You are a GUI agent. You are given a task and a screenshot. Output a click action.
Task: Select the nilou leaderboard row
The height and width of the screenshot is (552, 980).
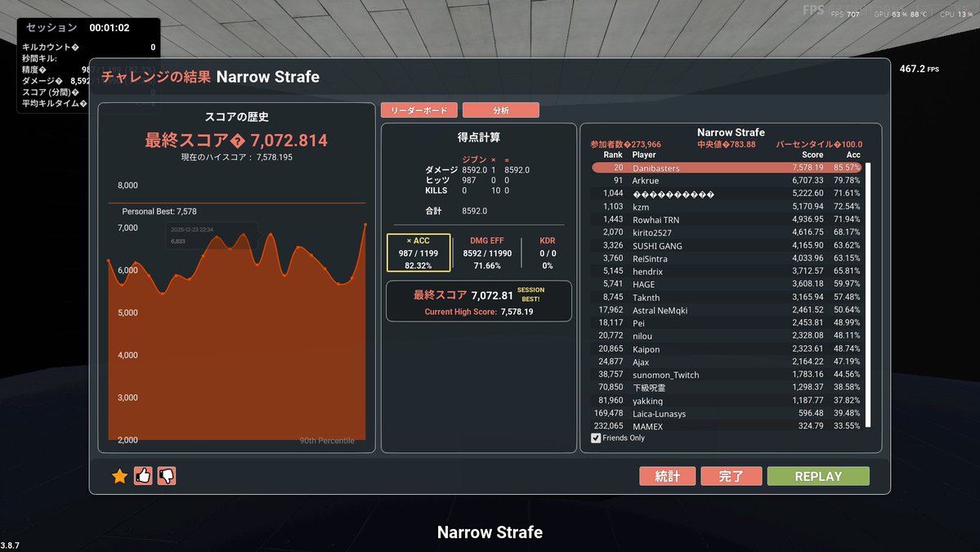pyautogui.click(x=727, y=336)
